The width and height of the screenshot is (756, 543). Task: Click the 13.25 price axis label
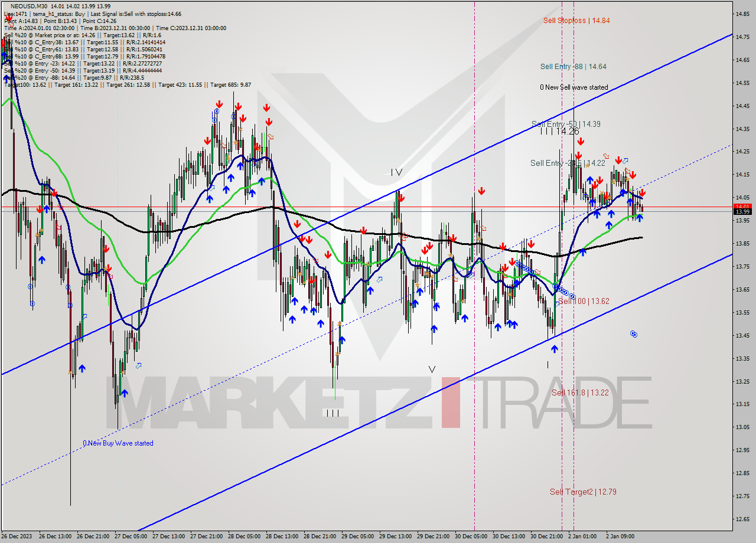click(743, 381)
